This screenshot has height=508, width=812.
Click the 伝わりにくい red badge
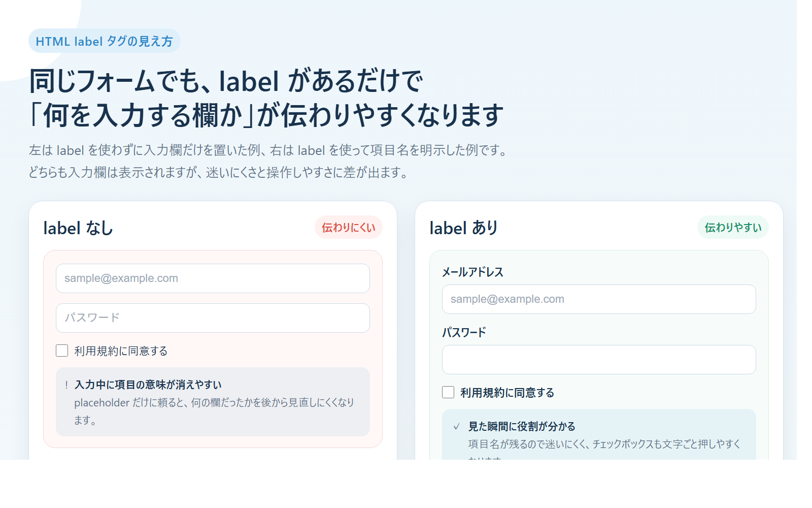click(348, 228)
